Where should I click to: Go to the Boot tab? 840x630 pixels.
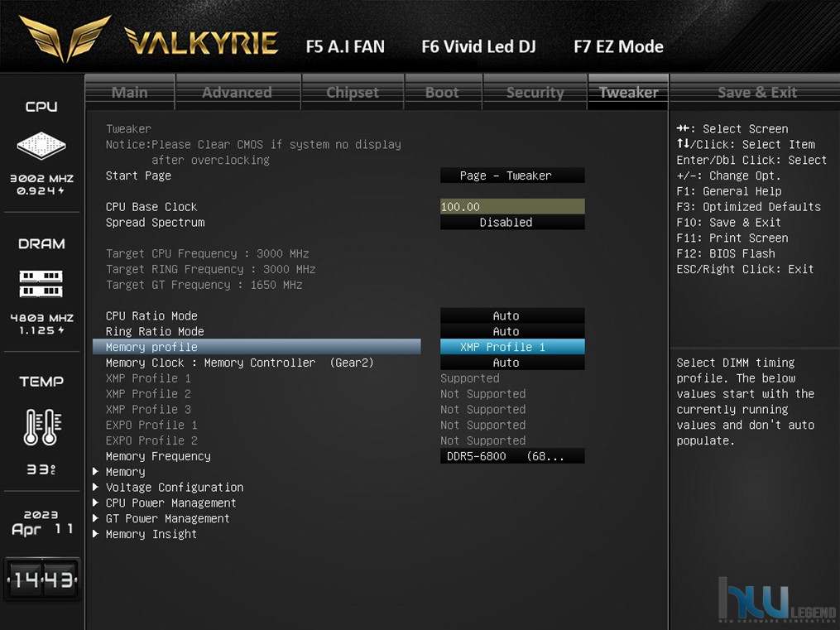(x=443, y=92)
